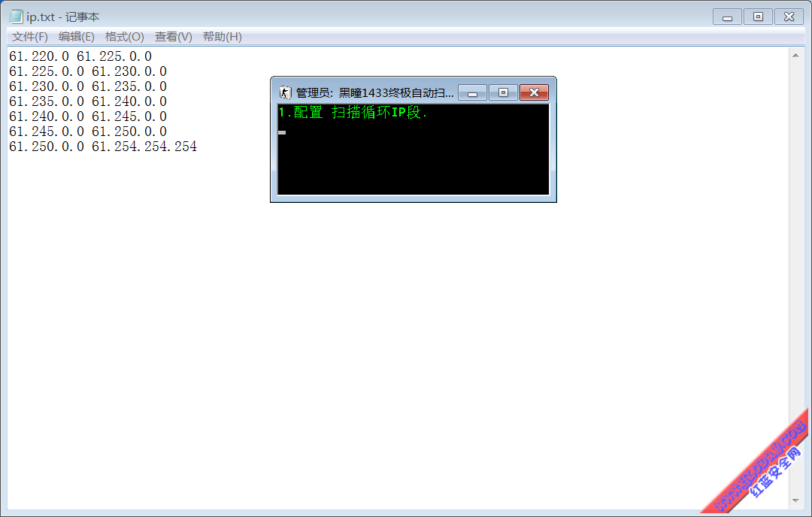The image size is (812, 517).
Task: Open the 帮助(H) menu
Action: pos(222,37)
